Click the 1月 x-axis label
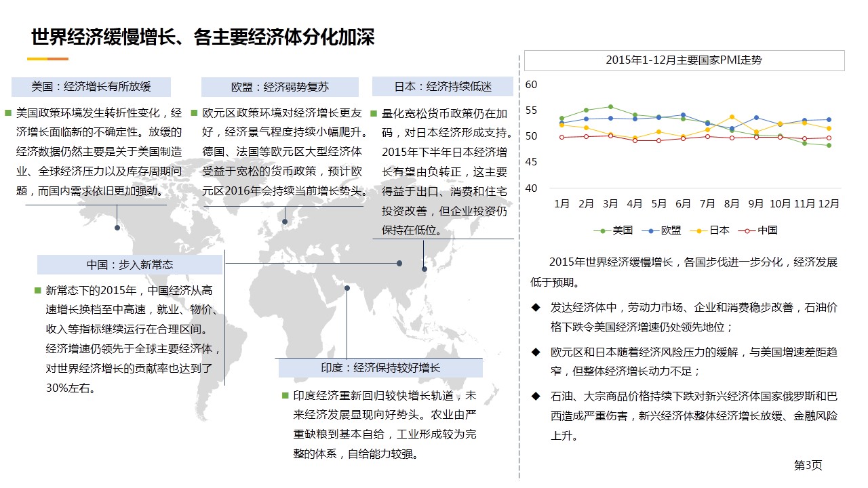868x488 pixels. pyautogui.click(x=561, y=203)
